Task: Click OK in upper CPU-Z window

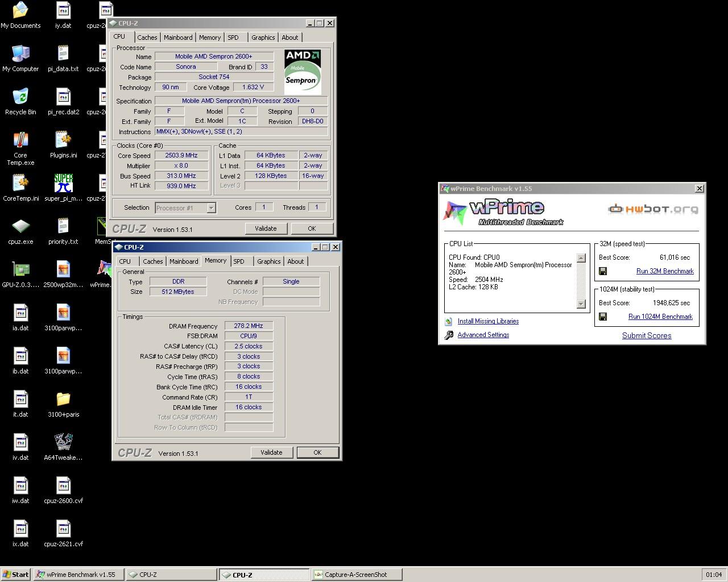Action: click(312, 228)
